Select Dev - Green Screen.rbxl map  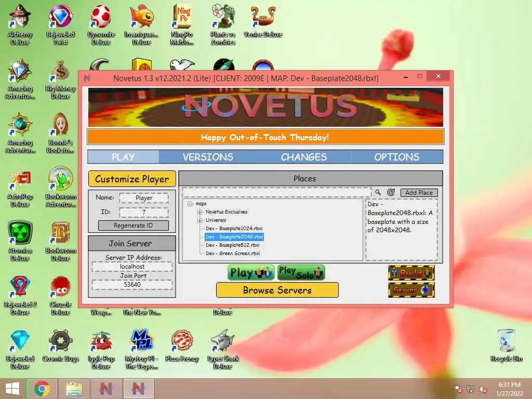click(x=233, y=254)
